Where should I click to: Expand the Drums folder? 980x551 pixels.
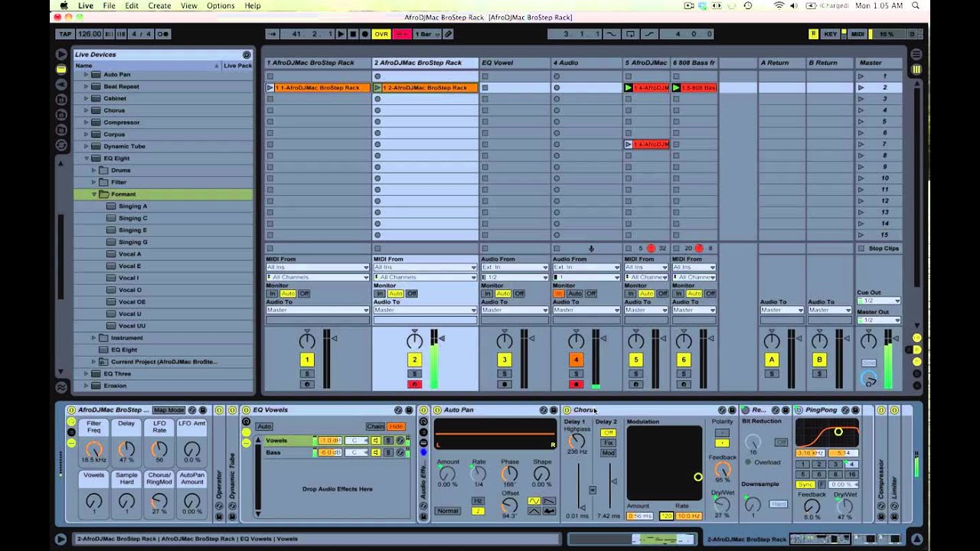tap(94, 170)
